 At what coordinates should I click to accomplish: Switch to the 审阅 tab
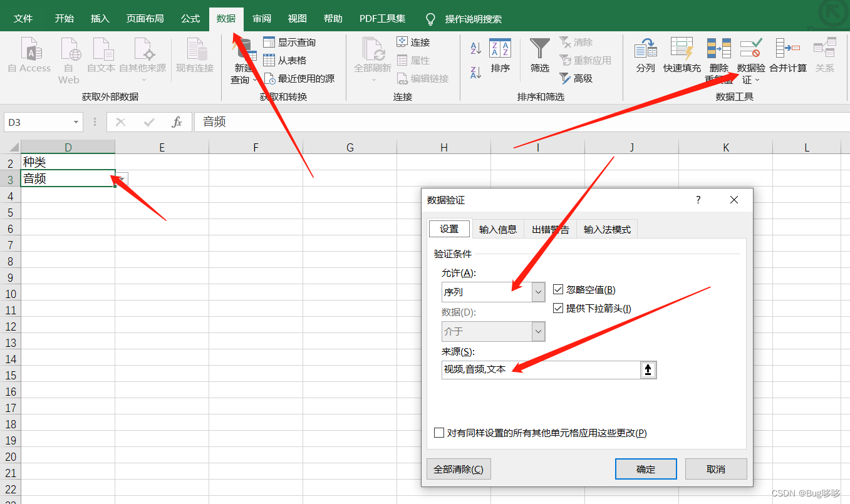262,19
